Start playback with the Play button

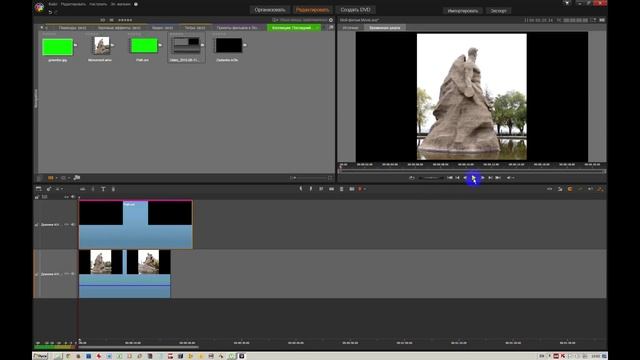[473, 178]
